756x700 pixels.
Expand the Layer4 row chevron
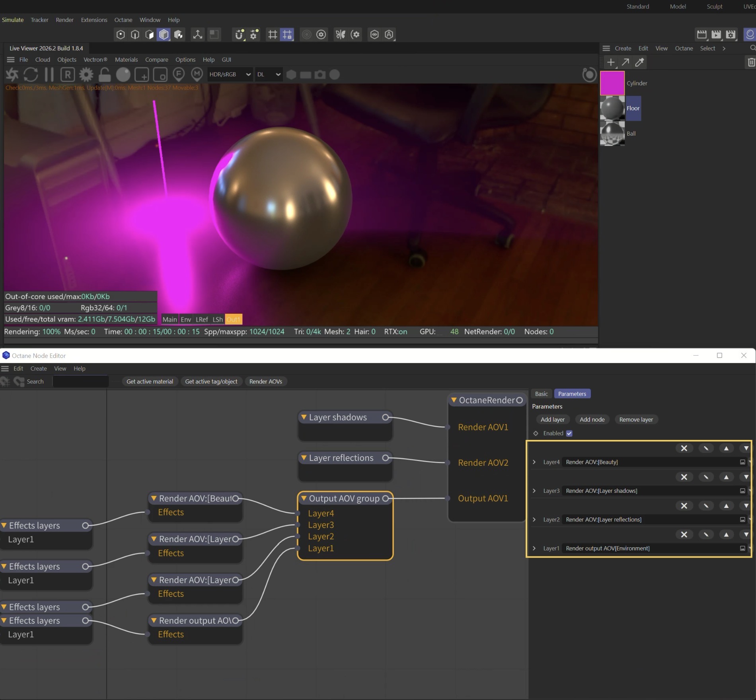pos(534,462)
